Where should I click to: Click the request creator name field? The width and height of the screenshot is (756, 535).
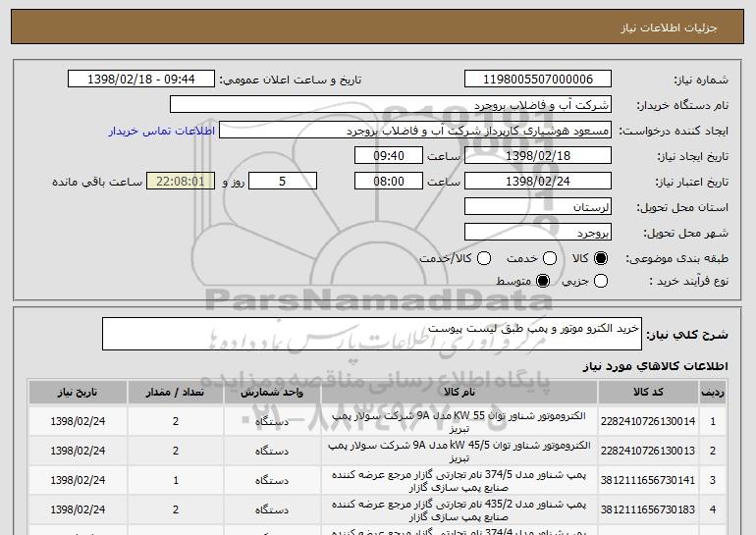(415, 131)
